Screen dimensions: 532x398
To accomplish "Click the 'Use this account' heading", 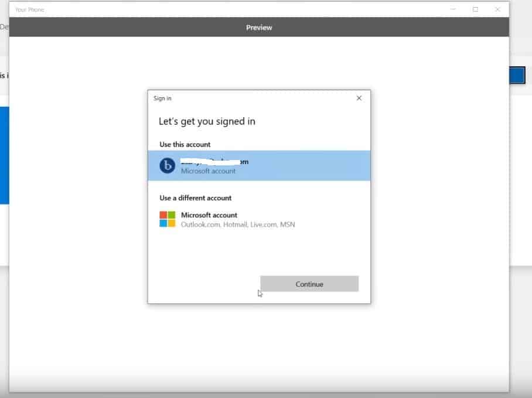I will (x=185, y=145).
